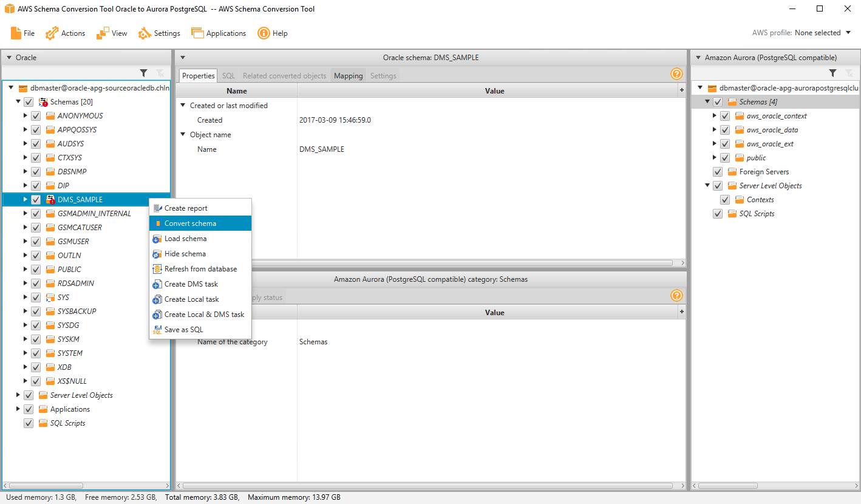Choose Hide schema in context menu
Image resolution: width=861 pixels, height=504 pixels.
click(200, 254)
